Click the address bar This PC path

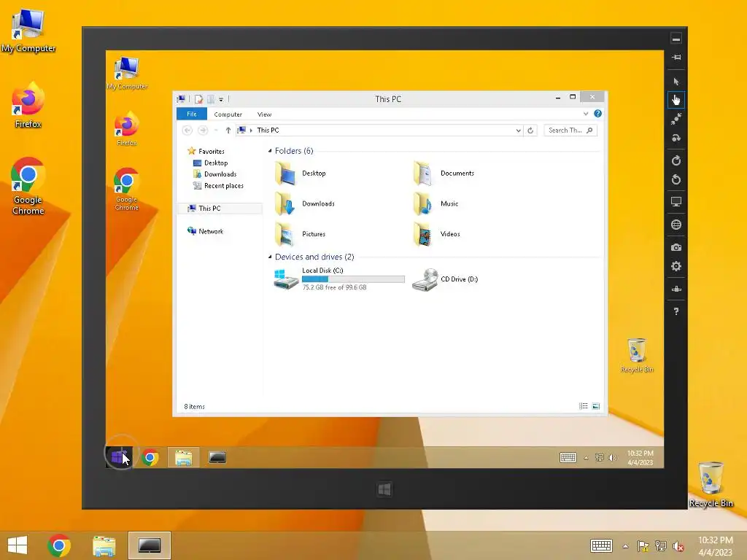click(268, 130)
